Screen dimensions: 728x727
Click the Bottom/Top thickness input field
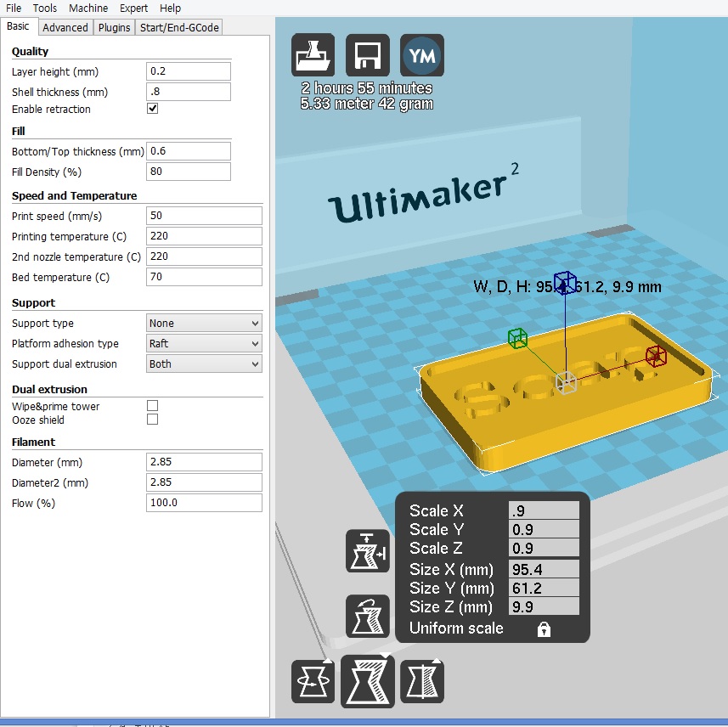pyautogui.click(x=188, y=151)
